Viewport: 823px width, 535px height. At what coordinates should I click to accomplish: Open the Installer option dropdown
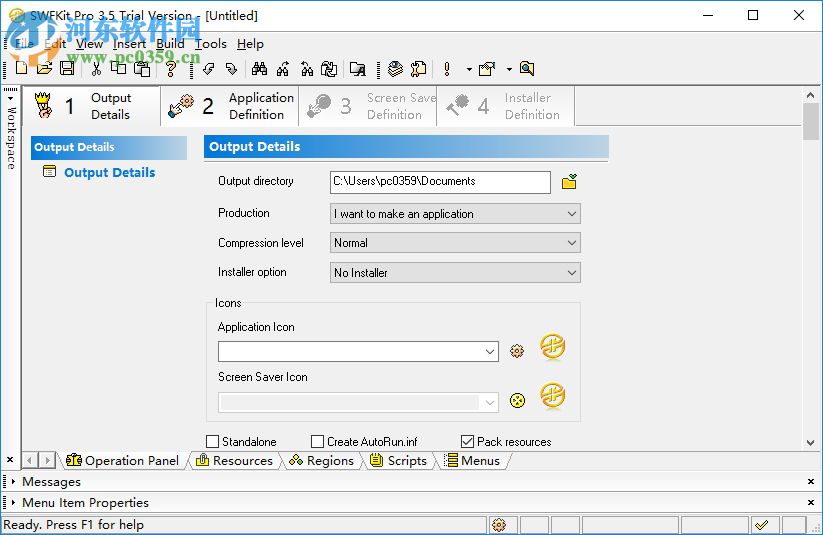pyautogui.click(x=455, y=273)
